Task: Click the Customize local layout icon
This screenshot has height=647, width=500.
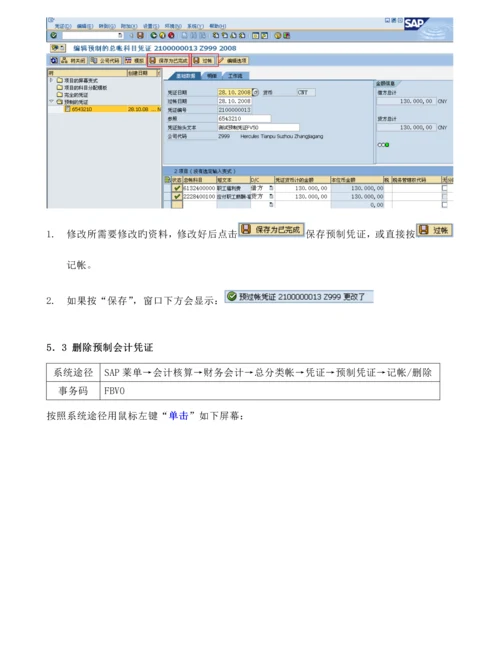Action: [x=286, y=35]
